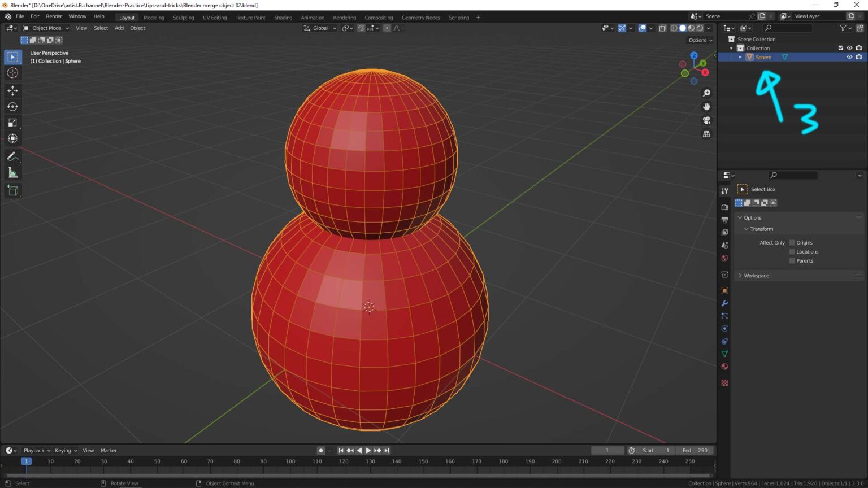Open the Output properties tab
Image resolution: width=868 pixels, height=488 pixels.
(724, 220)
